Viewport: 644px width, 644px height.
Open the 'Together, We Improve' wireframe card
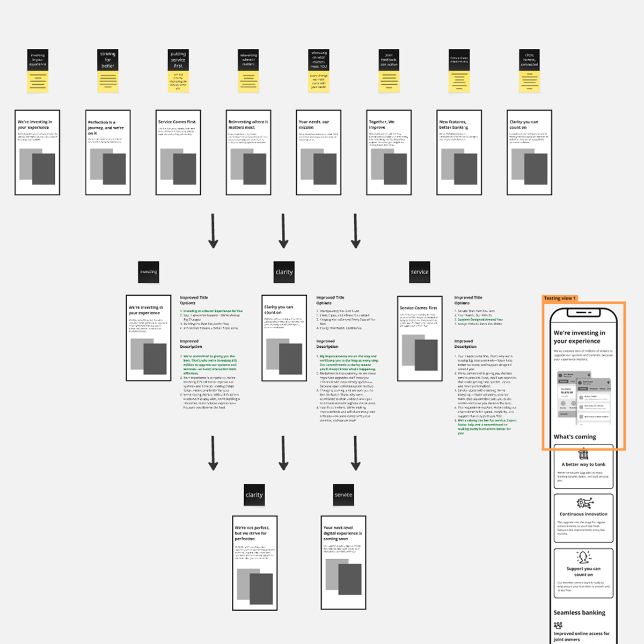pos(389,153)
